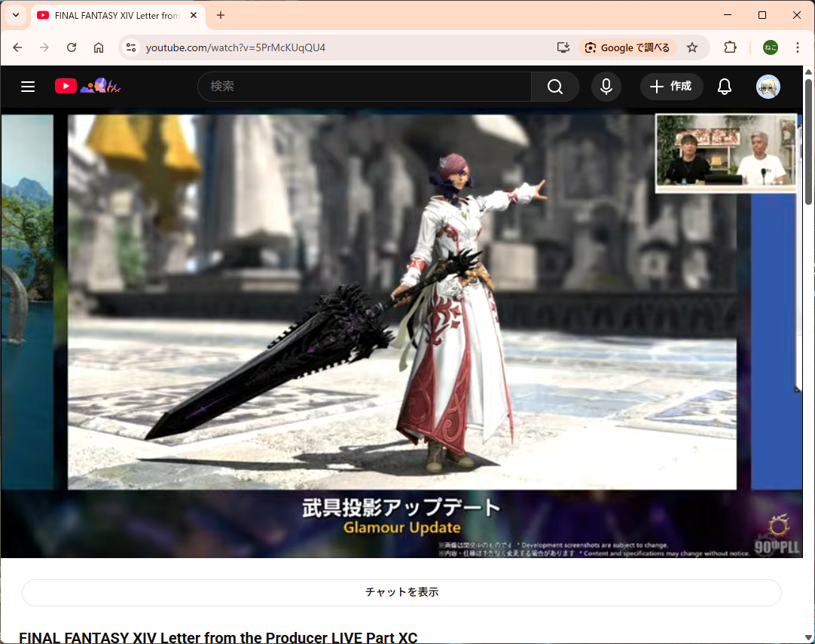The width and height of the screenshot is (815, 644).
Task: Open YouTube notifications bell
Action: point(725,87)
